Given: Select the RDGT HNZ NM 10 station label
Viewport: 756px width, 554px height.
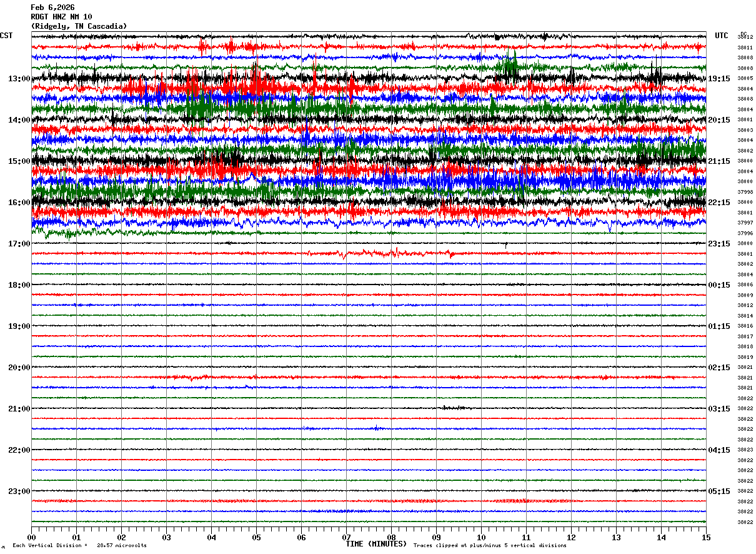Looking at the screenshot, I should tap(61, 17).
